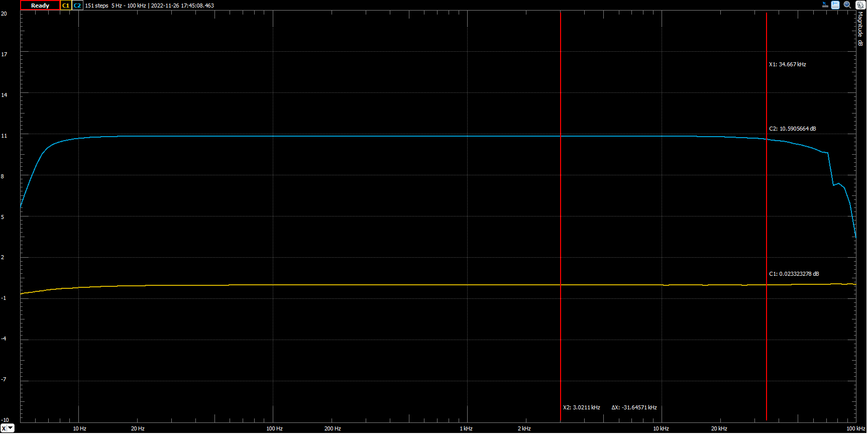Click the 100 kHz frequency axis label
The image size is (868, 434).
pyautogui.click(x=855, y=428)
